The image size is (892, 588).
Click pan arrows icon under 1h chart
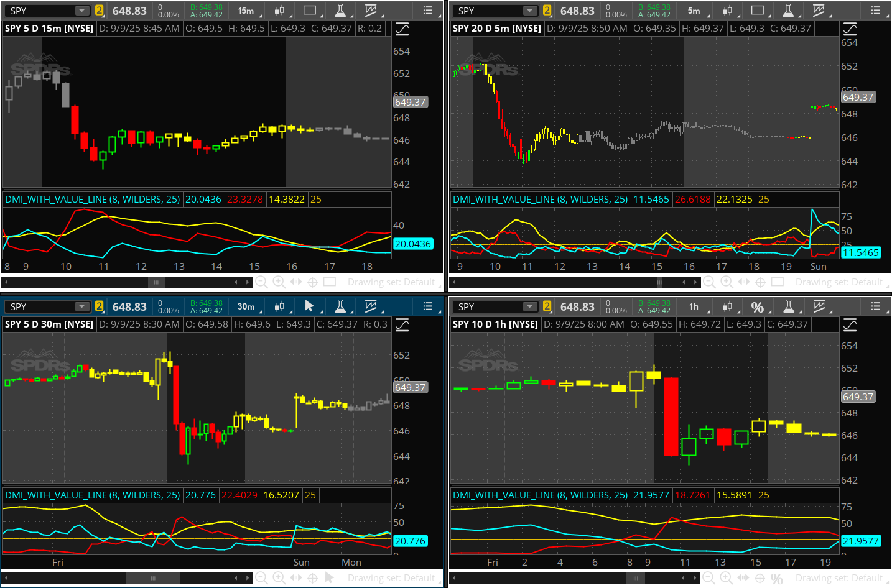coord(743,578)
